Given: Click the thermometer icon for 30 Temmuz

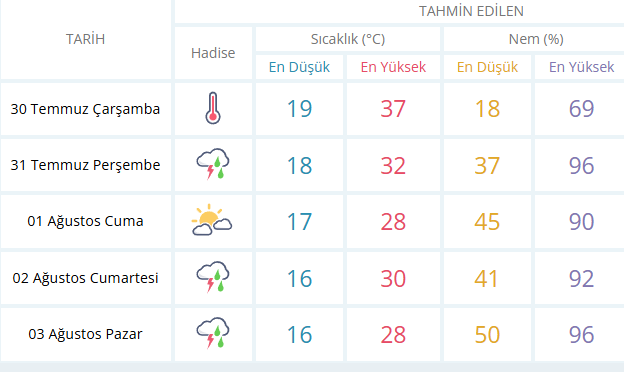Looking at the screenshot, I should click(213, 108).
